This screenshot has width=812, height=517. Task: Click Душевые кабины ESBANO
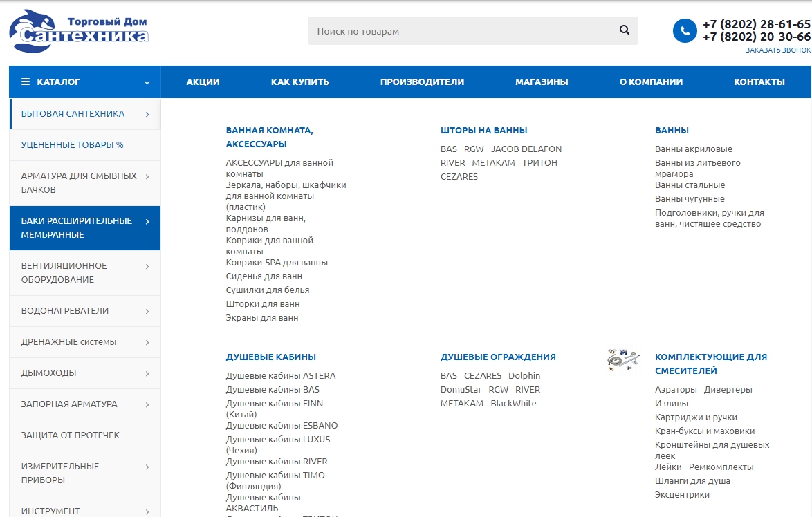282,425
